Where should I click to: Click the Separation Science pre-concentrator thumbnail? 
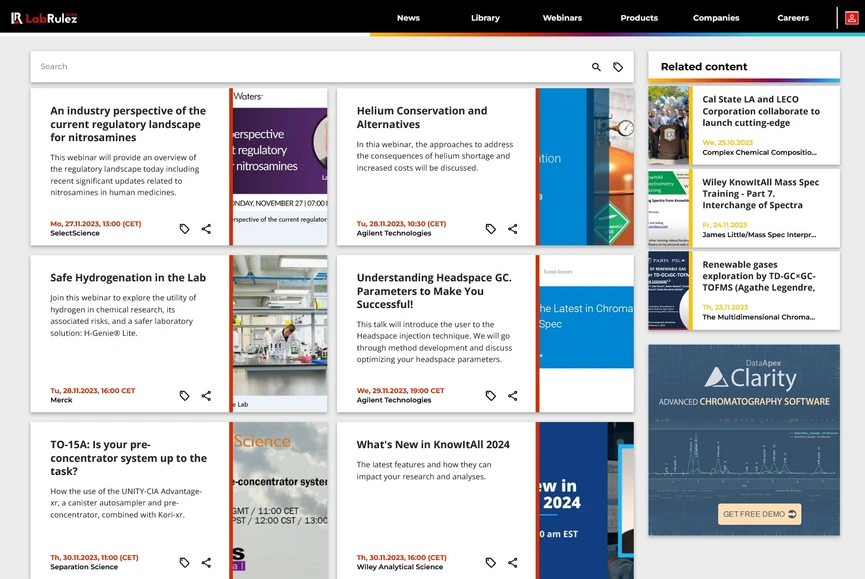point(280,500)
